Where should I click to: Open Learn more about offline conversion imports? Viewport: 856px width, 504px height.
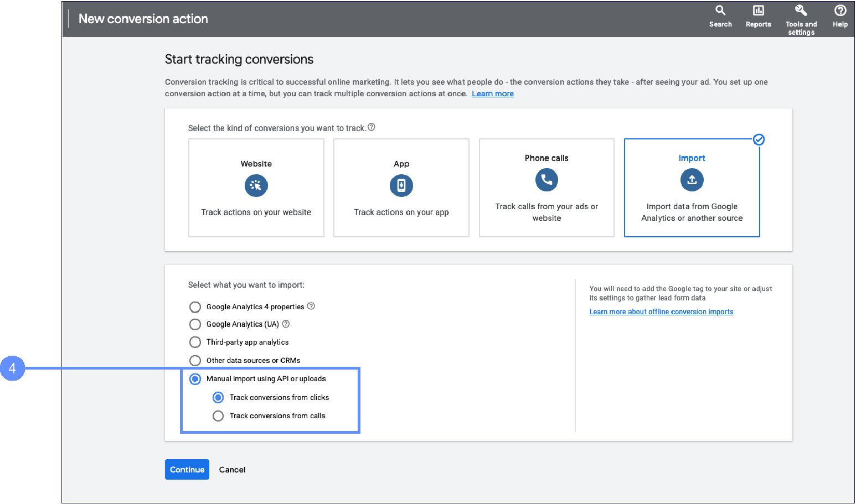pos(661,312)
